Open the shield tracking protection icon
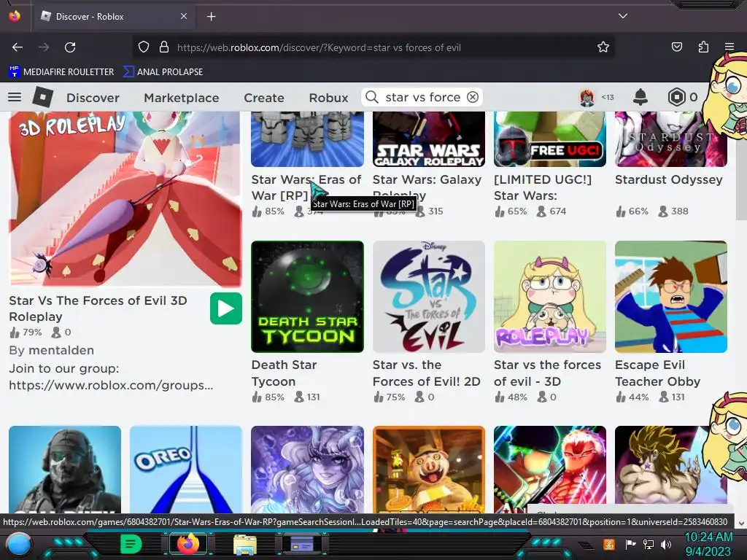Image resolution: width=747 pixels, height=560 pixels. click(144, 47)
